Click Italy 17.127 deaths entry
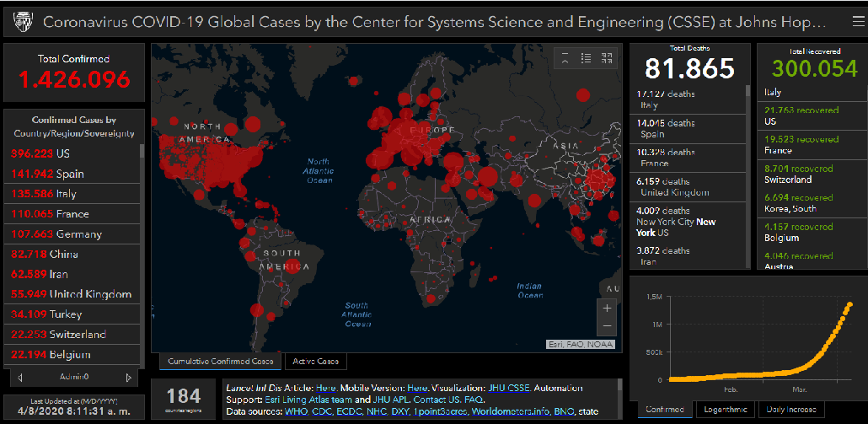868x424 pixels. click(x=688, y=99)
